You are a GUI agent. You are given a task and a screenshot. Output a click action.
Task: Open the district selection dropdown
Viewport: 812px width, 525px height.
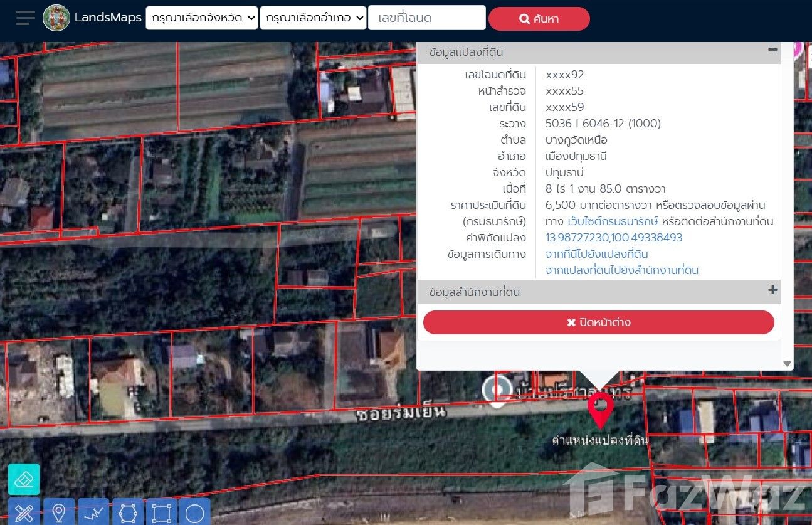313,18
